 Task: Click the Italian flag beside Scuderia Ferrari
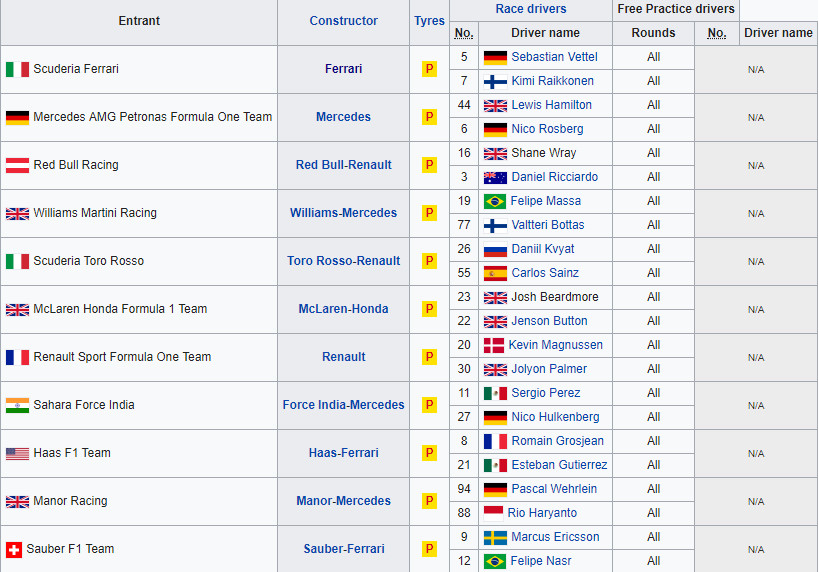coord(17,69)
